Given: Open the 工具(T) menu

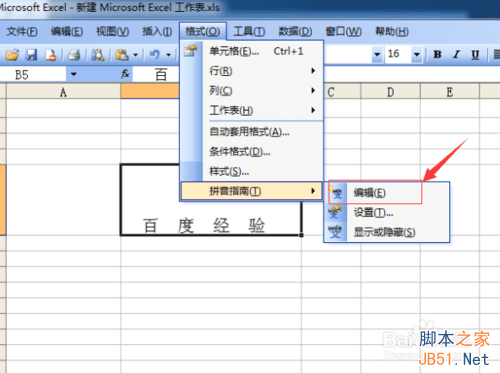Looking at the screenshot, I should (249, 32).
